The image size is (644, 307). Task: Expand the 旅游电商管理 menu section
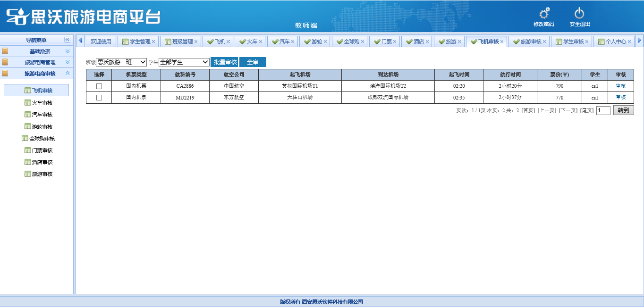(x=40, y=62)
